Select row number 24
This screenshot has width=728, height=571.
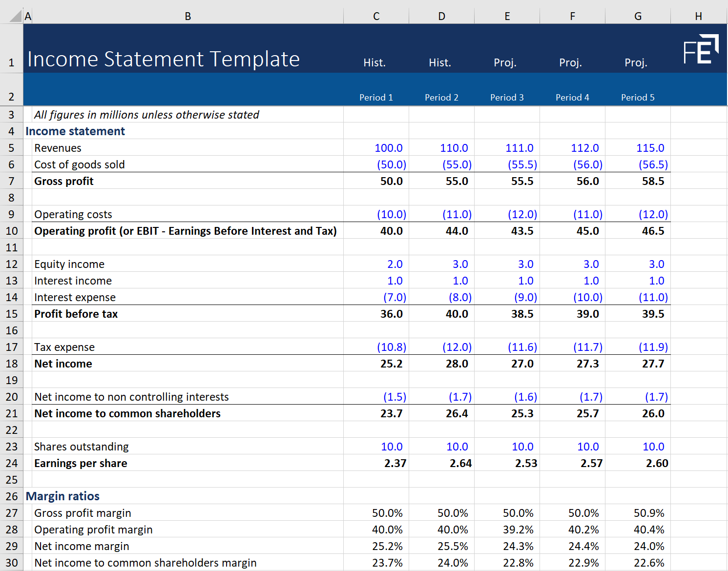[x=12, y=463]
